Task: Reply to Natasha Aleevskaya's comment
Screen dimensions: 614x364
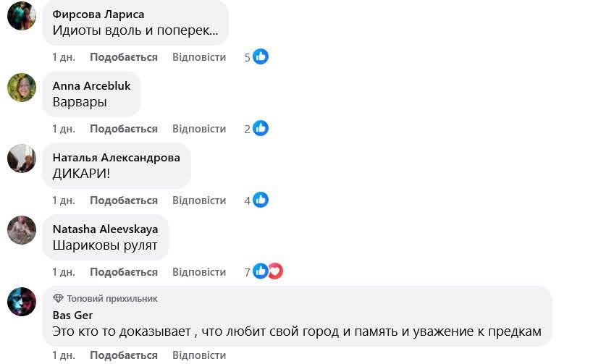Action: click(x=199, y=272)
